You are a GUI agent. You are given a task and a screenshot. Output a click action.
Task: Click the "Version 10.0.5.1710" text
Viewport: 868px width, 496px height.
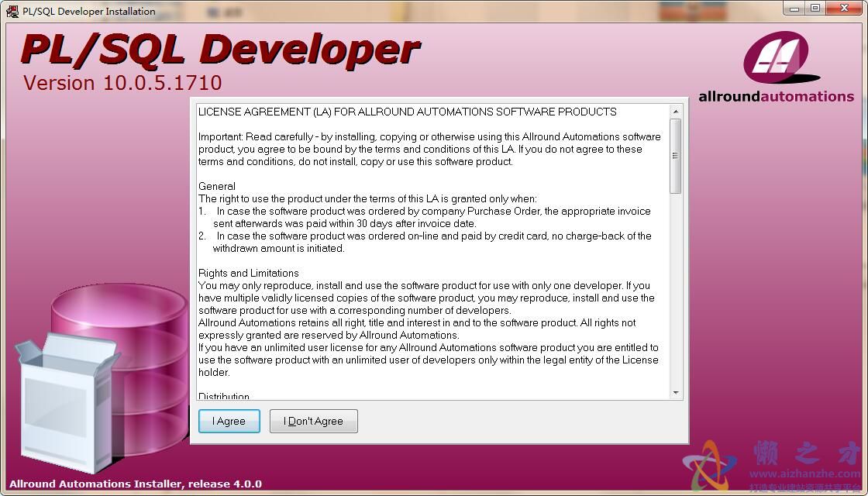122,83
